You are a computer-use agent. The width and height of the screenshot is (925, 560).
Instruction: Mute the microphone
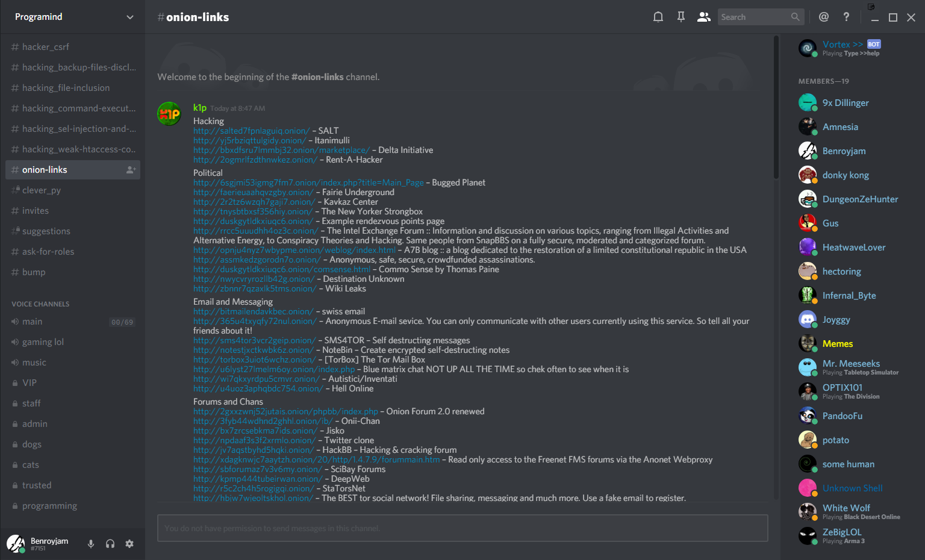[x=91, y=544]
